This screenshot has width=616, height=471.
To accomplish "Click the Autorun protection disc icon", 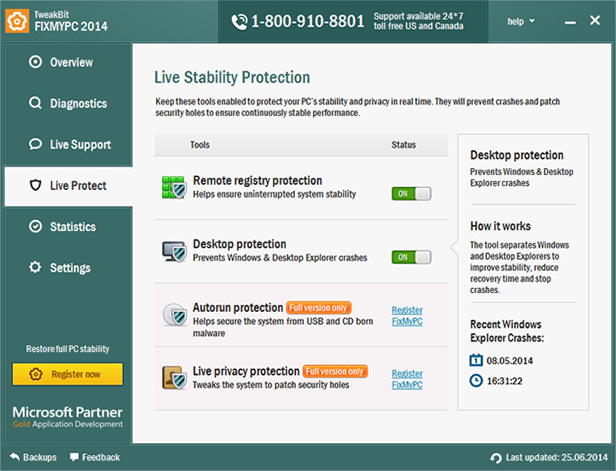I will [174, 315].
